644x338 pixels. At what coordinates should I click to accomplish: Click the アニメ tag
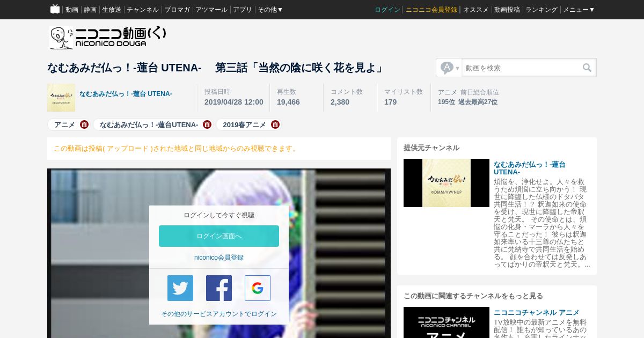[64, 124]
